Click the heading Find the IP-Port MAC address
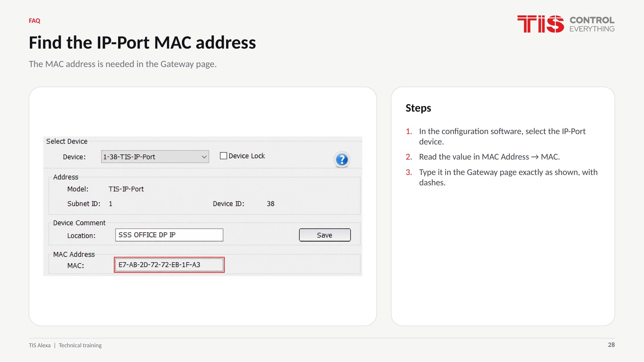Image resolution: width=644 pixels, height=362 pixels. (142, 43)
